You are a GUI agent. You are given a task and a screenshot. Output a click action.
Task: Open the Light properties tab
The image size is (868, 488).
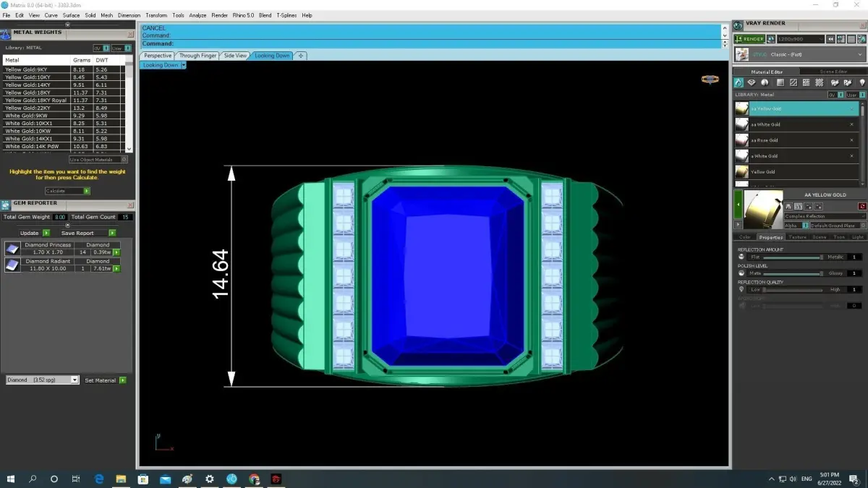(x=858, y=237)
